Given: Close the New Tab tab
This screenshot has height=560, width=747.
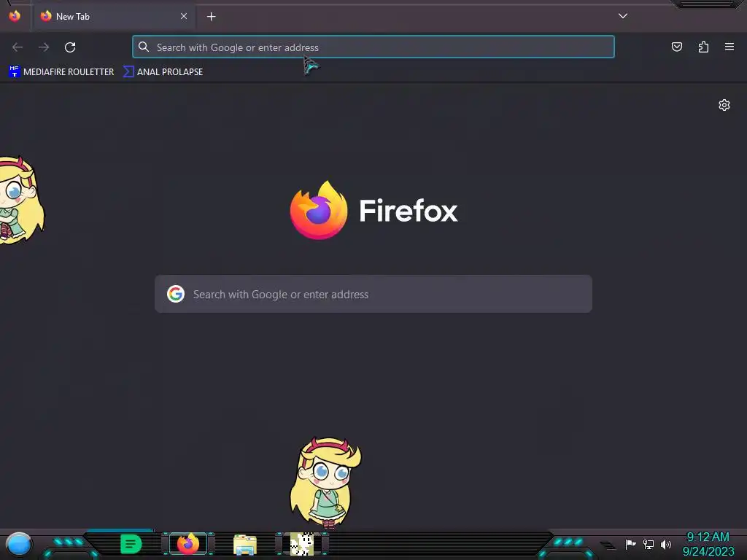Looking at the screenshot, I should point(184,16).
